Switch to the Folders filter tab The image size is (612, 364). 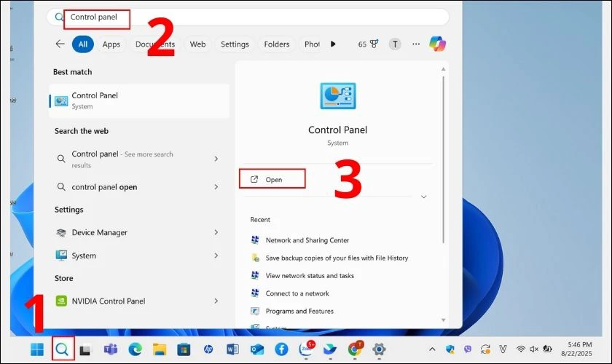[277, 44]
